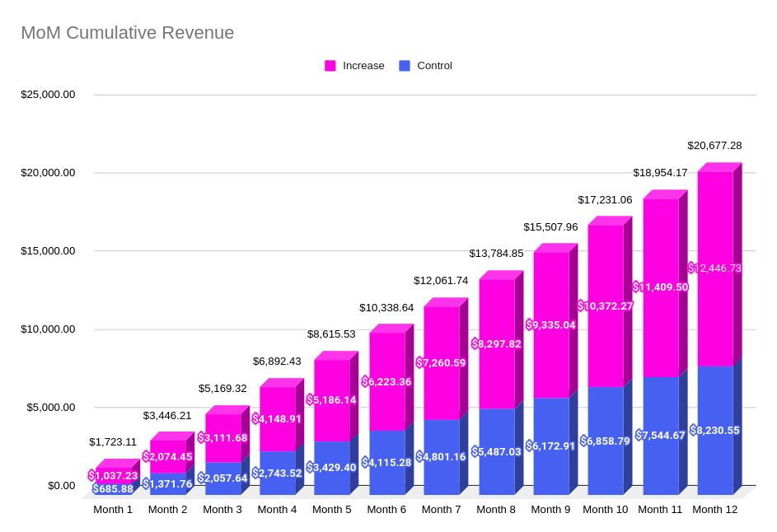Click the $20,677.28 total label
This screenshot has width=777, height=532.
point(714,146)
